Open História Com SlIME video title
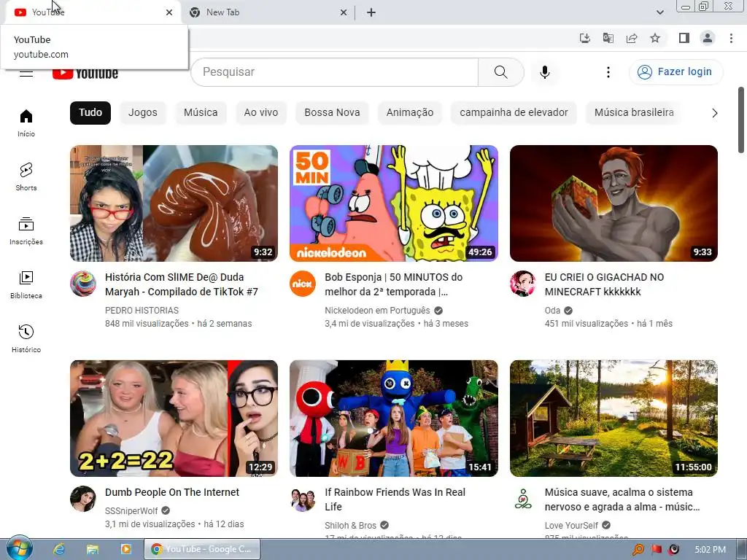Screen dimensions: 747x560 182,284
